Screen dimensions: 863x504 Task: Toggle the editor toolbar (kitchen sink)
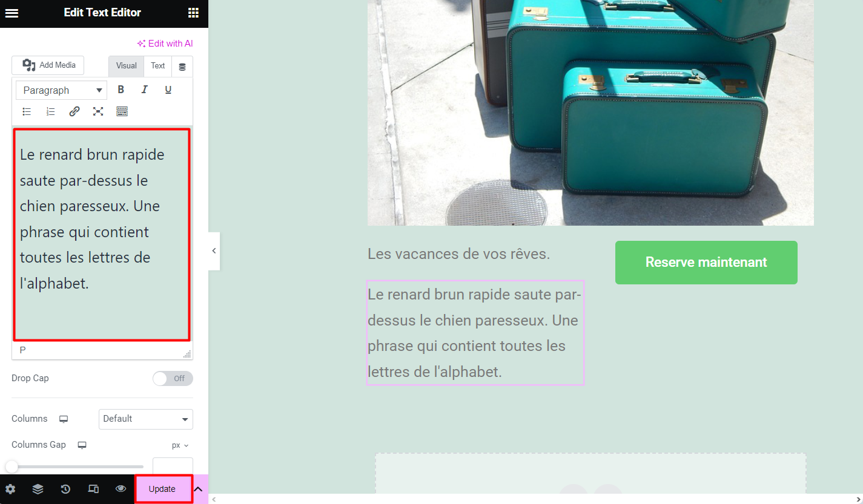coord(122,111)
